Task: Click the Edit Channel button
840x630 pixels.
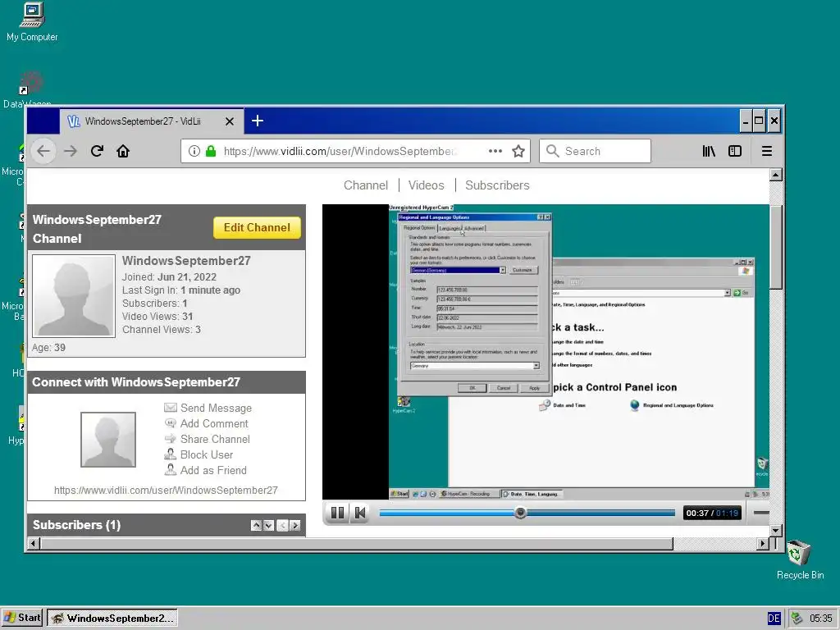Action: (257, 228)
